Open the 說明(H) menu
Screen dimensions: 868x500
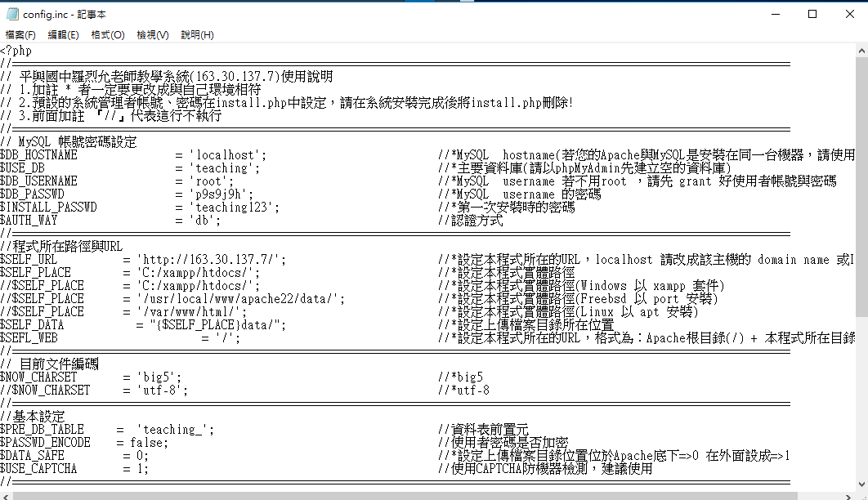click(x=198, y=35)
